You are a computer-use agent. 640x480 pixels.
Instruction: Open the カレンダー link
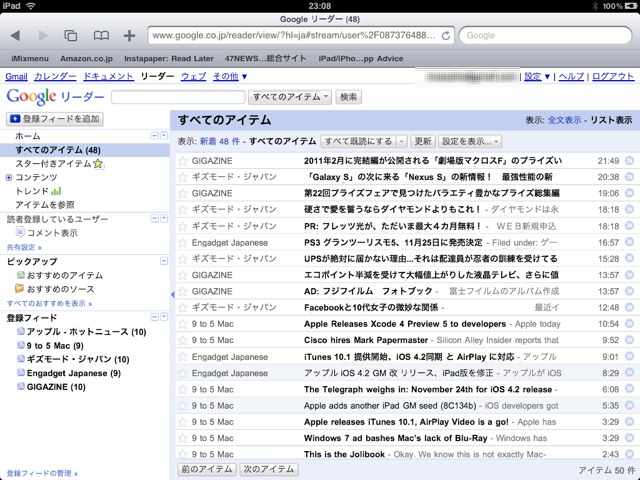(x=55, y=76)
